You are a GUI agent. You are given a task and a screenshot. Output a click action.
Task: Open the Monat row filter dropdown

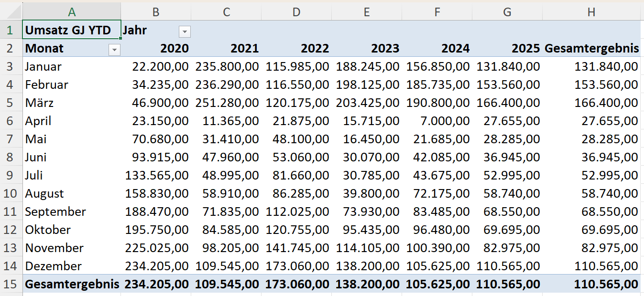click(114, 49)
